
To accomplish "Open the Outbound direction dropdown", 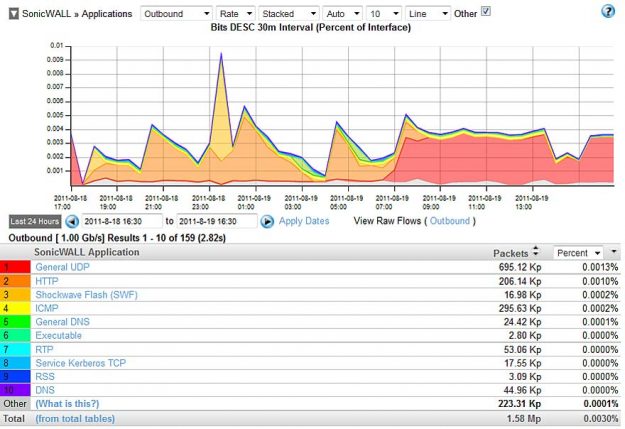I will [175, 13].
